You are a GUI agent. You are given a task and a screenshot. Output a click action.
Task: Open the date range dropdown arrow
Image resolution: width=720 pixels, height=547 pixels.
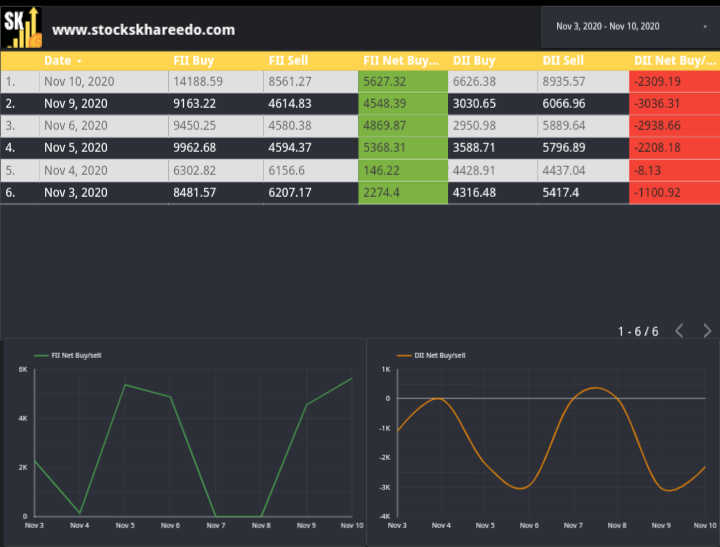click(705, 27)
